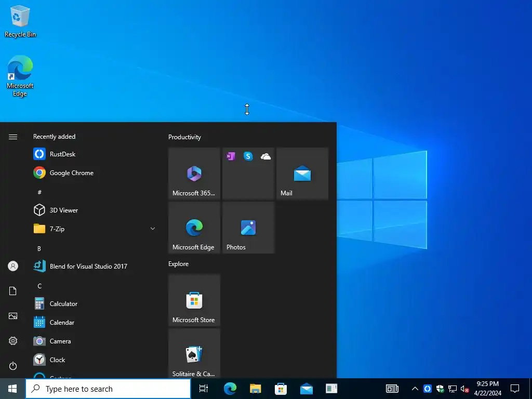Open Pictures from the Start sidebar

point(13,316)
